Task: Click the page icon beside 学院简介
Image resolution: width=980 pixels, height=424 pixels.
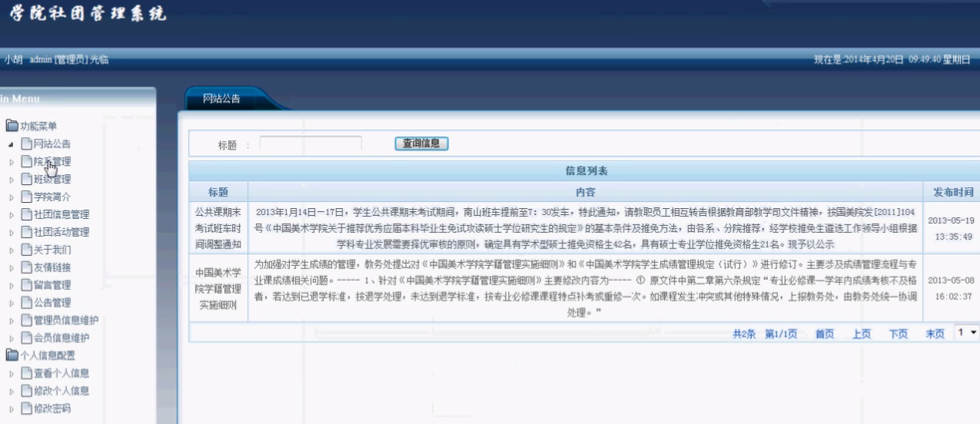Action: click(x=27, y=197)
